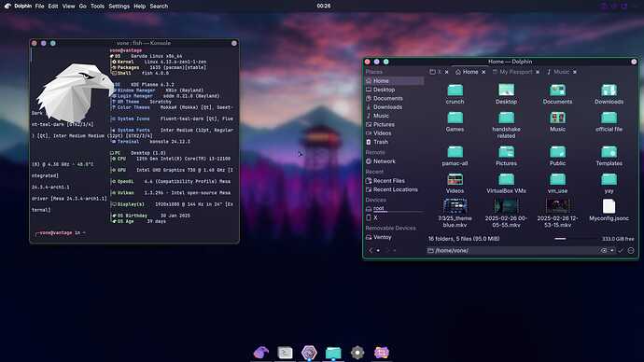Open the teal folder icon in dock
The height and width of the screenshot is (362, 644).
(x=333, y=352)
